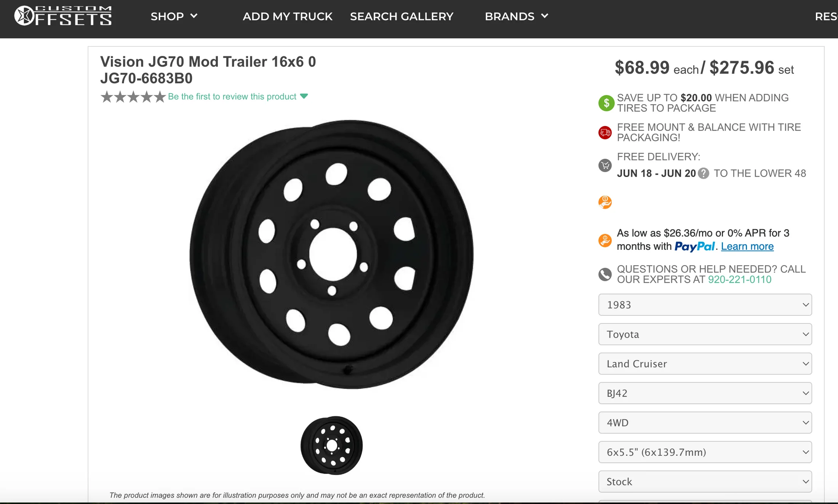Call the 920-221-0110 phone link
838x504 pixels.
click(739, 280)
